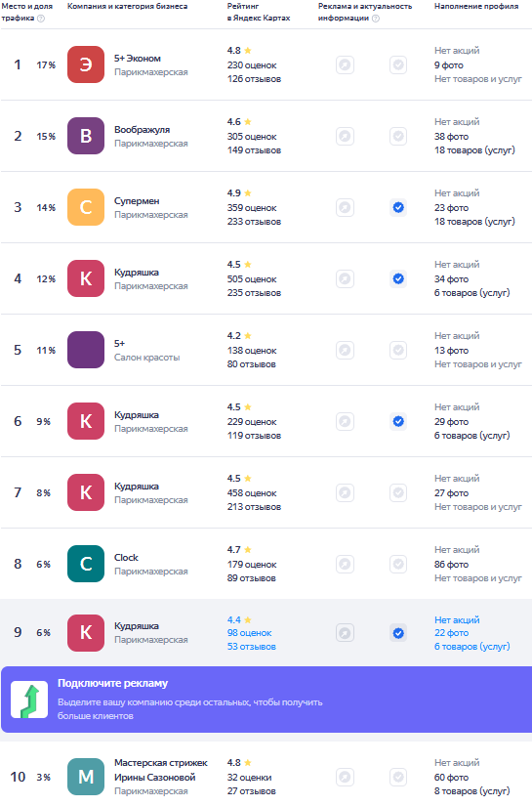Click the red "Э" logo of 5+ Эконом
Viewport: 532px width, 806px height.
tap(86, 64)
